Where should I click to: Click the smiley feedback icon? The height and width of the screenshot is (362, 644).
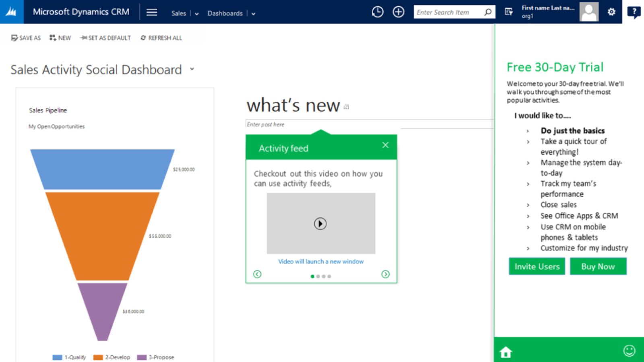(629, 351)
